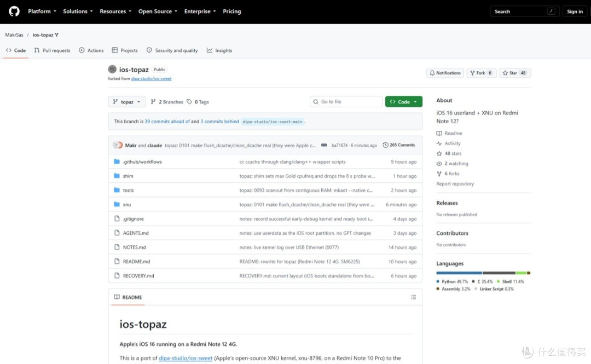591x364 pixels.
Task: Open the README.md file
Action: pyautogui.click(x=136, y=262)
